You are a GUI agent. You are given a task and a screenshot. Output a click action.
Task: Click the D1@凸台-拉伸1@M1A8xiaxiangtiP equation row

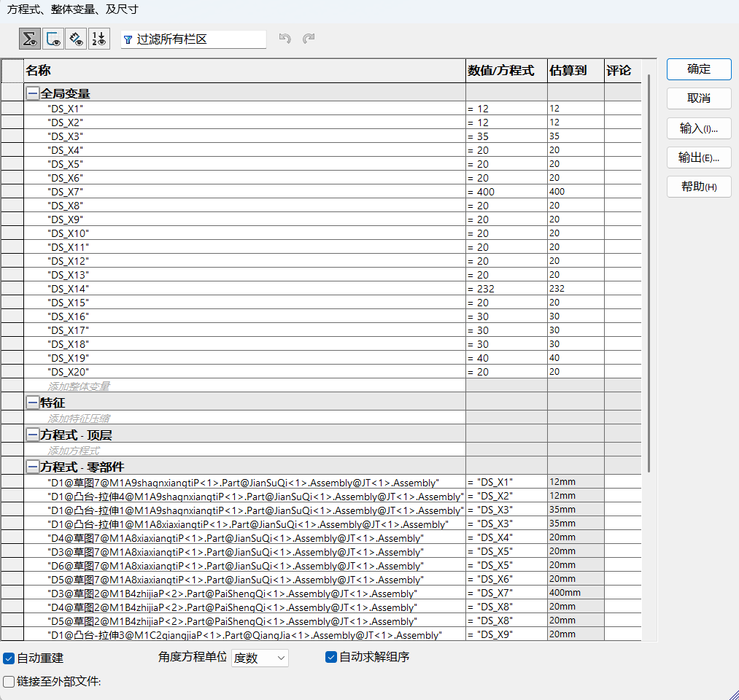click(x=244, y=524)
